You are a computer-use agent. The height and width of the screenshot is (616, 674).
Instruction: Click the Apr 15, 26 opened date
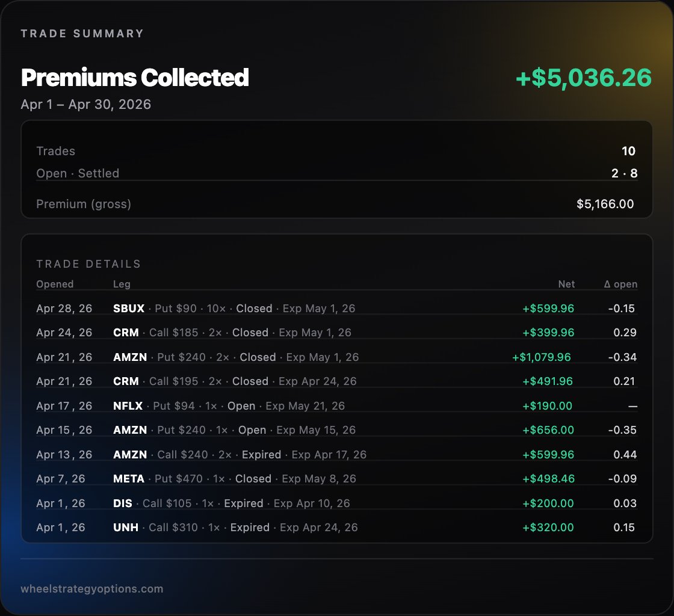pyautogui.click(x=64, y=430)
